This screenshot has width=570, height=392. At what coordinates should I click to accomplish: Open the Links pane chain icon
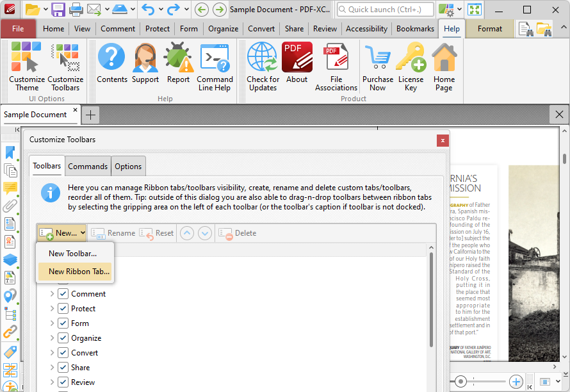(x=10, y=331)
